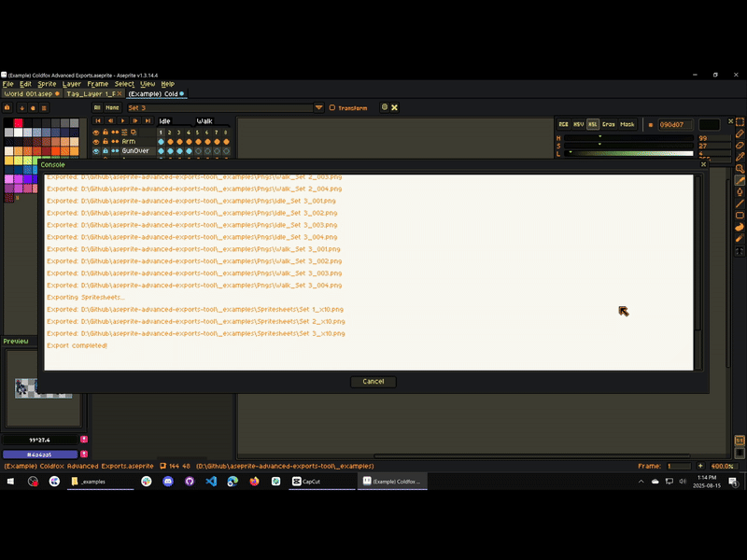Click the palette lock edit mode icon
Image resolution: width=747 pixels, height=560 pixels.
tap(7, 107)
